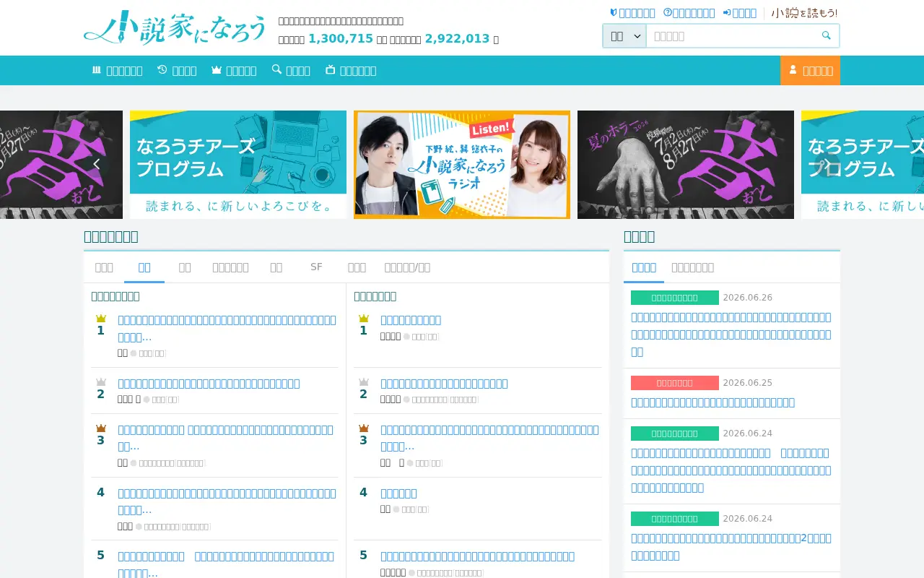Image resolution: width=924 pixels, height=578 pixels.
Task: Open the TV icon item in the navigation bar
Action: pyautogui.click(x=351, y=70)
